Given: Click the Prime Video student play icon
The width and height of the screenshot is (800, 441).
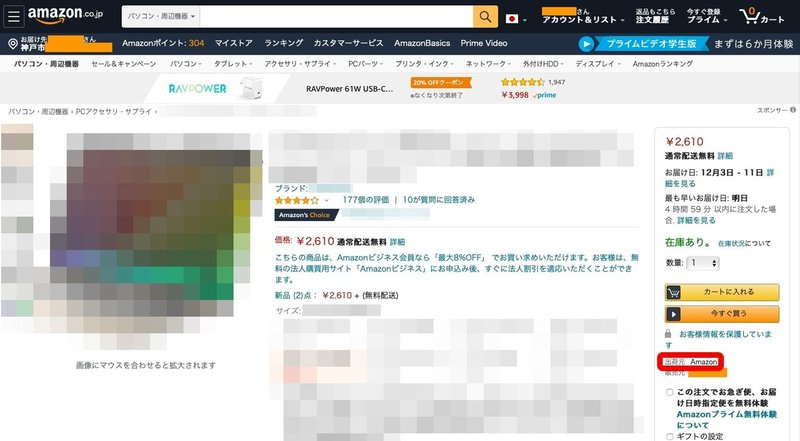Looking at the screenshot, I should (x=586, y=44).
